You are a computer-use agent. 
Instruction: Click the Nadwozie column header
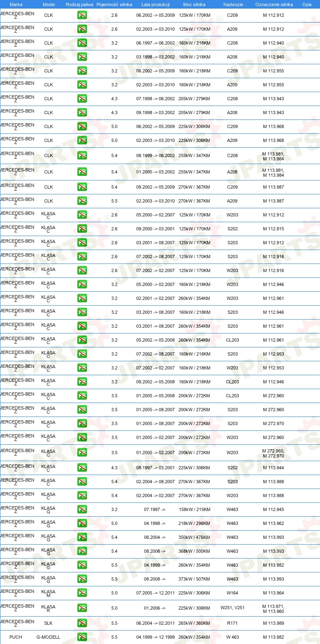(x=233, y=5)
